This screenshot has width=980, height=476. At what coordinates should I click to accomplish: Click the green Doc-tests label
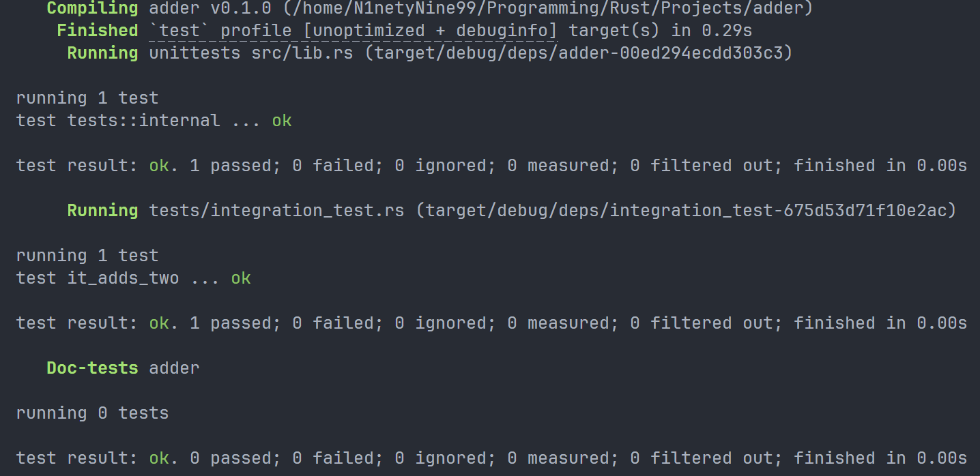click(92, 368)
